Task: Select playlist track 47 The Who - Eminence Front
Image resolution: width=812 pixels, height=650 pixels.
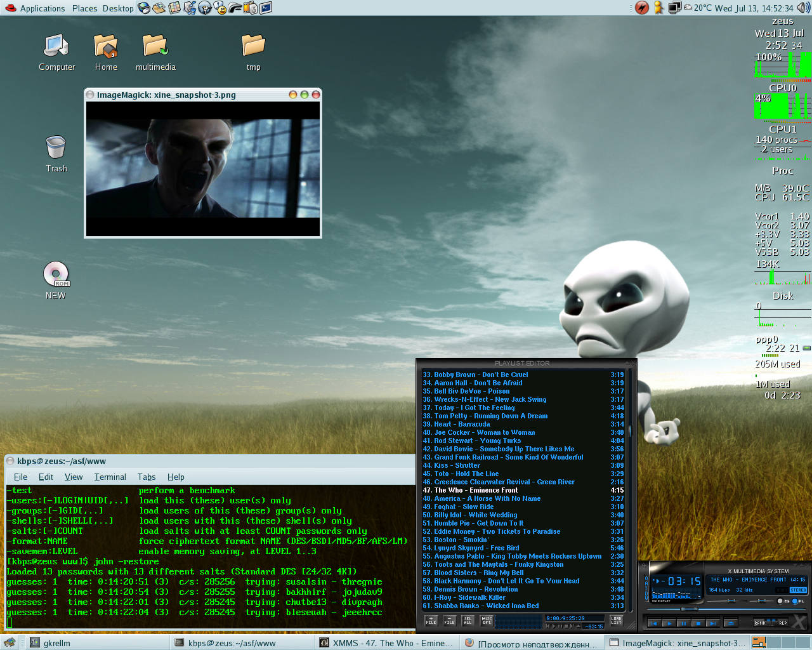Action: pyautogui.click(x=523, y=490)
